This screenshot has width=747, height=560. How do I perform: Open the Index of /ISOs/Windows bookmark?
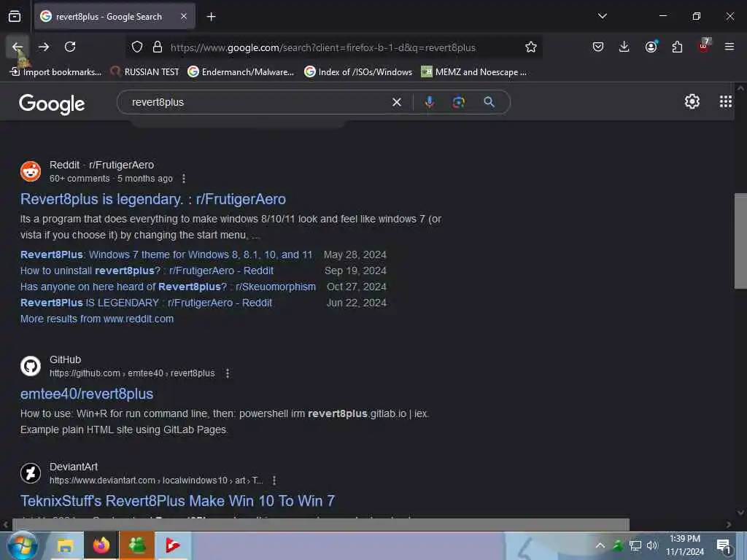click(x=358, y=72)
